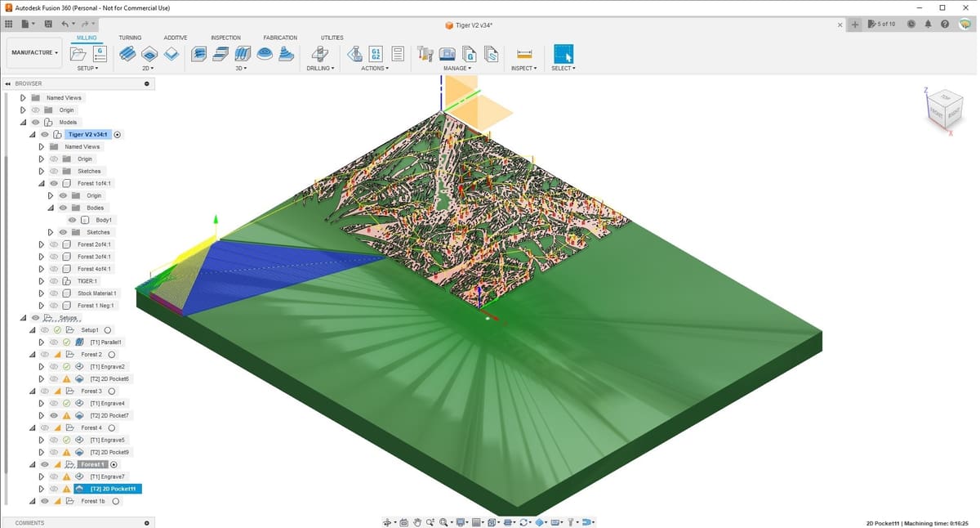980x528 pixels.
Task: Click the Post Process G1G2 icon
Action: (376, 54)
